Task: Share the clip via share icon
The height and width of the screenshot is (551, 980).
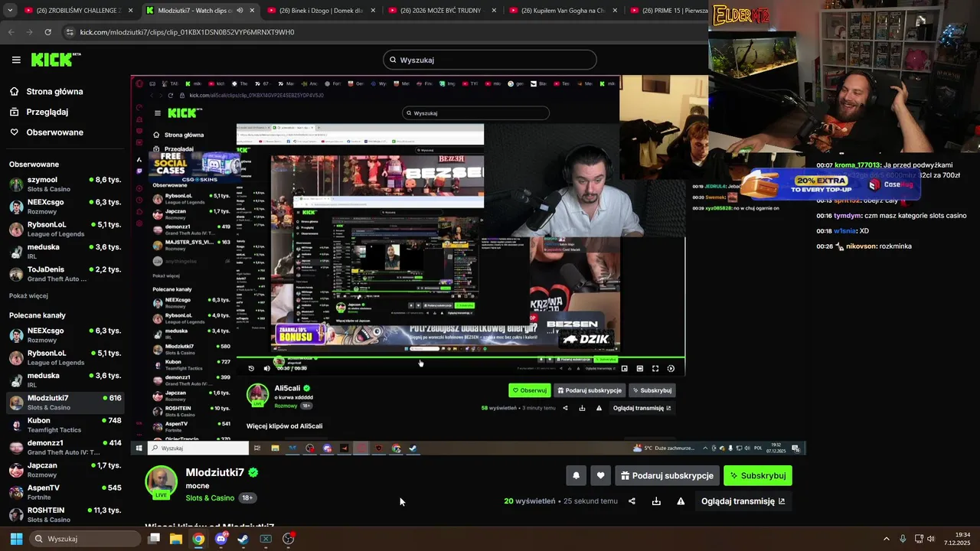Action: [x=632, y=501]
